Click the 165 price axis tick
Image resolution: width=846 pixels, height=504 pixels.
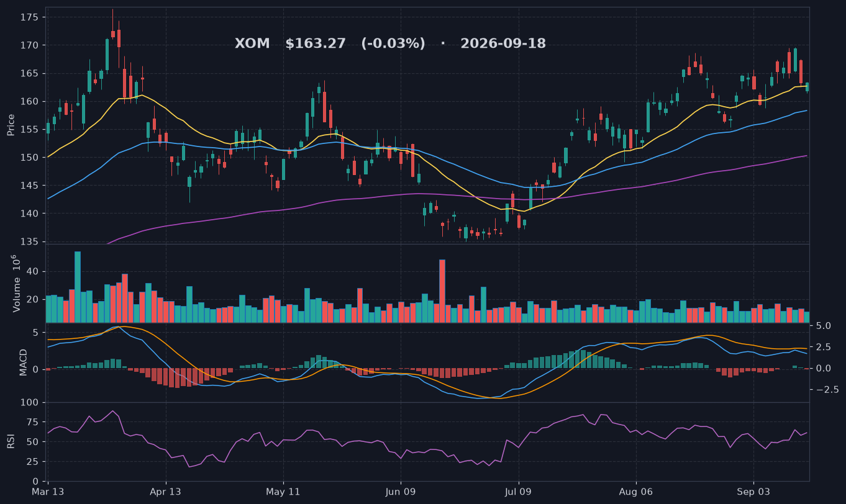tap(29, 73)
